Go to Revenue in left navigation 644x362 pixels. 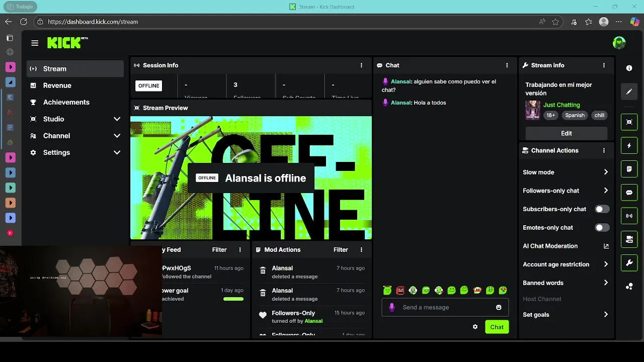(x=75, y=85)
